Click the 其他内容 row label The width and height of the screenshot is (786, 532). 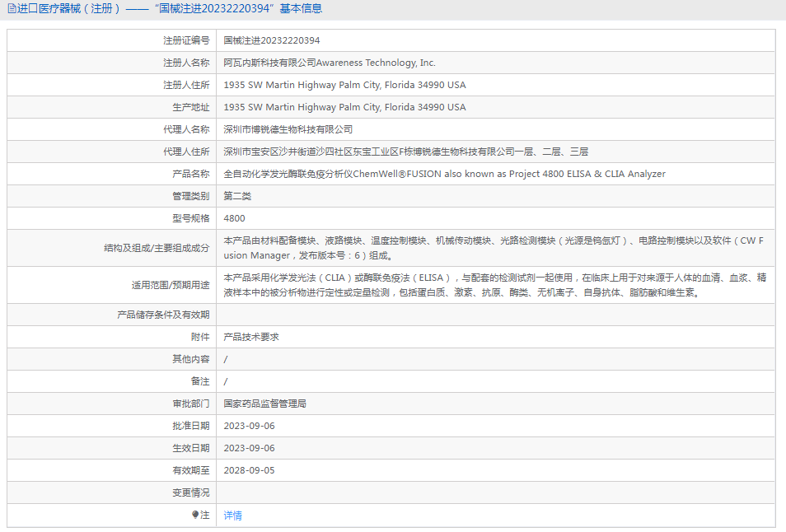coord(191,359)
